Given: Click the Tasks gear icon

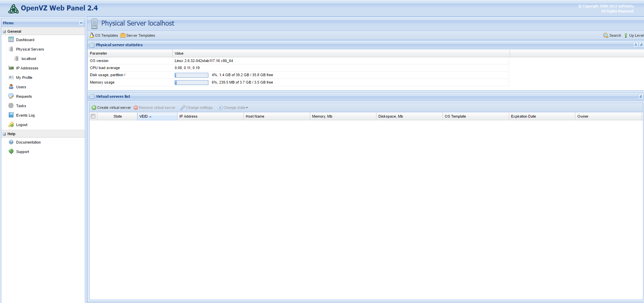Looking at the screenshot, I should point(11,105).
